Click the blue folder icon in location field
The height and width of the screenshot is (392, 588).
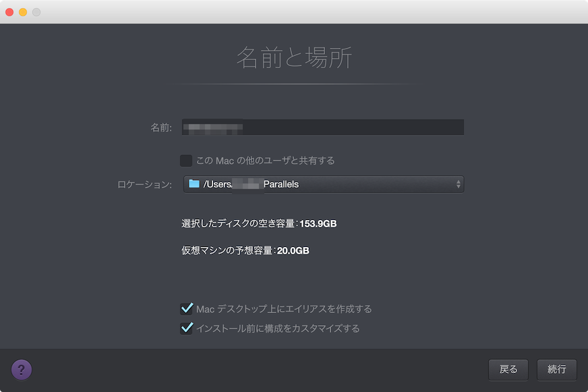click(194, 184)
